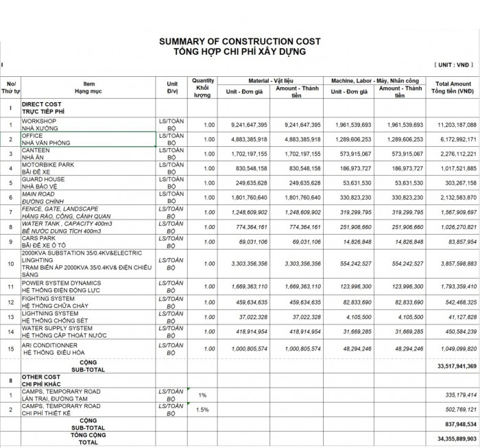Viewport: 480px width, 448px height.
Task: Select the Machine, Labor header cell
Action: (x=375, y=80)
